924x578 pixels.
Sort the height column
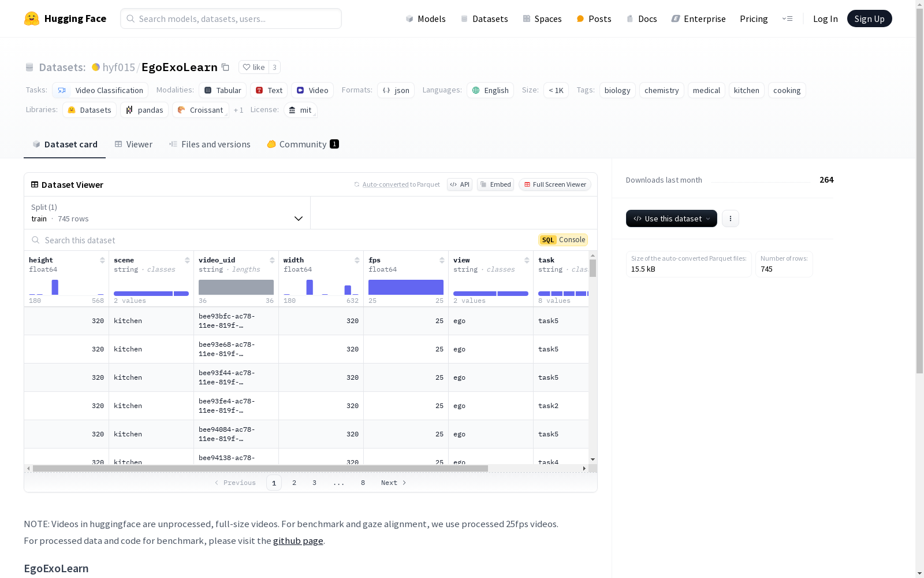[102, 260]
